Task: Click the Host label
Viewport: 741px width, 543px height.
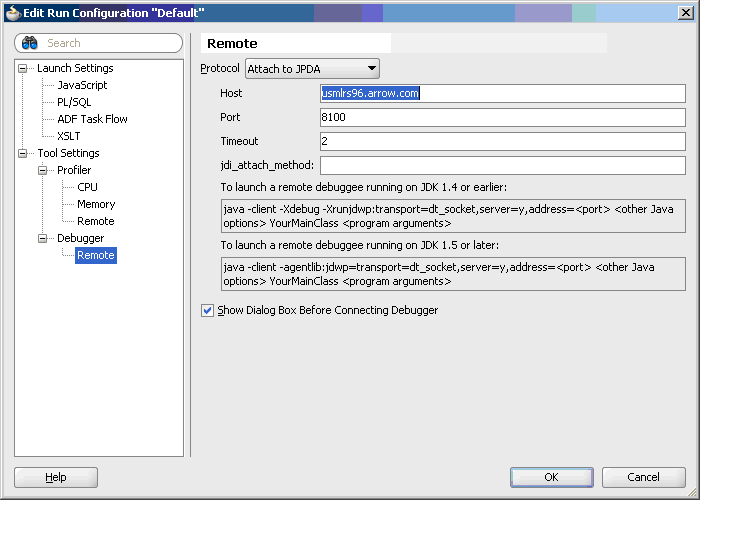Action: pyautogui.click(x=231, y=94)
